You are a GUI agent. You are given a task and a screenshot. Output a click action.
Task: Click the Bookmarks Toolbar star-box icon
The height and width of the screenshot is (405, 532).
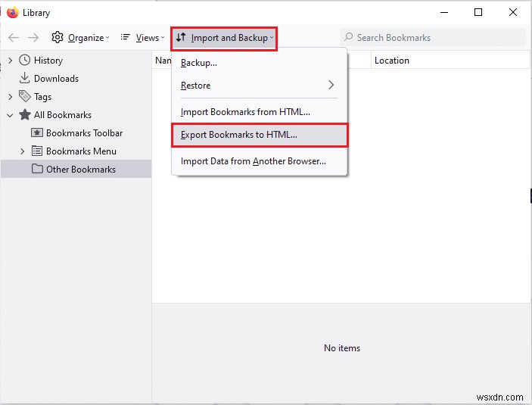click(37, 132)
